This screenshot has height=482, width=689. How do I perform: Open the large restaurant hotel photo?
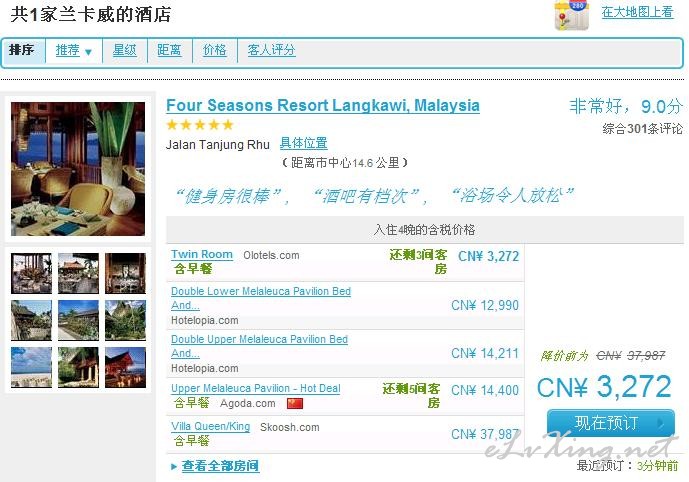click(78, 169)
